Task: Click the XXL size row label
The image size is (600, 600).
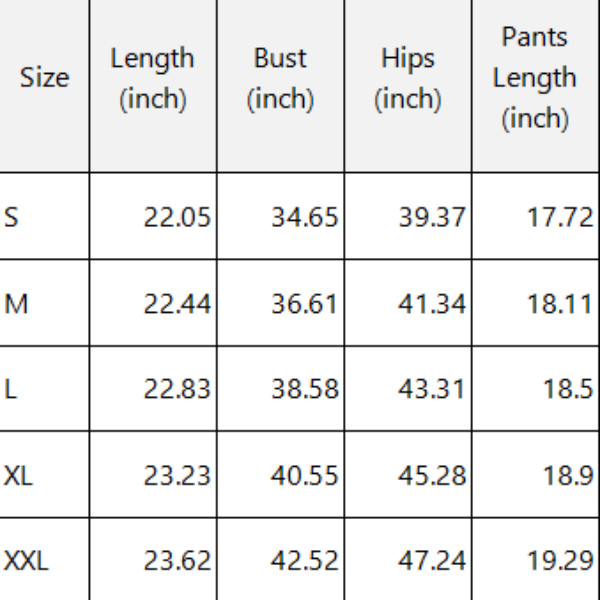Action: 44,559
